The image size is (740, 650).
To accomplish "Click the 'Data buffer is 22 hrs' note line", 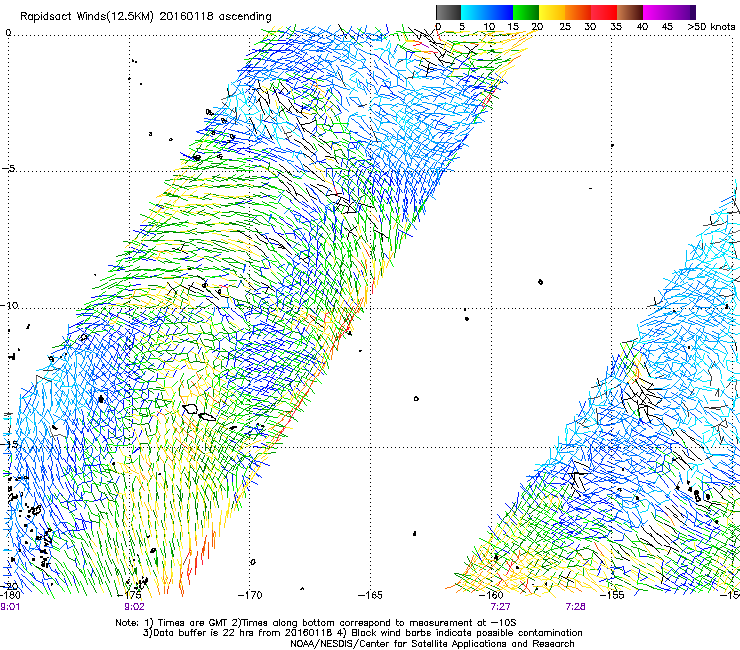I will [363, 633].
